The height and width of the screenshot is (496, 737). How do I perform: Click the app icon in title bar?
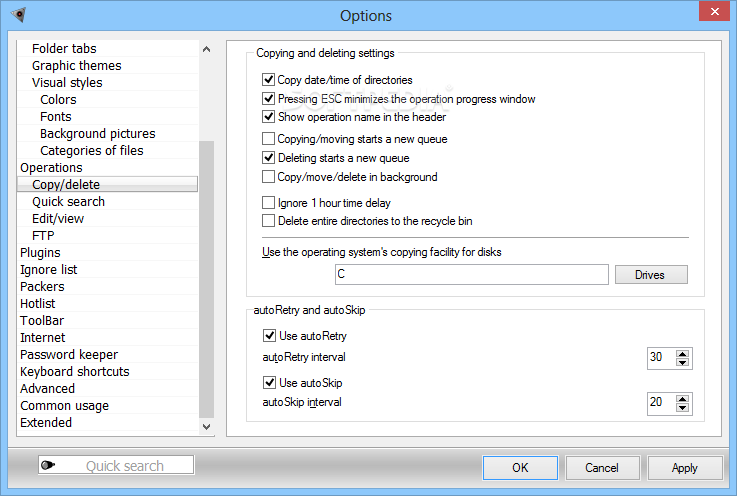[19, 15]
